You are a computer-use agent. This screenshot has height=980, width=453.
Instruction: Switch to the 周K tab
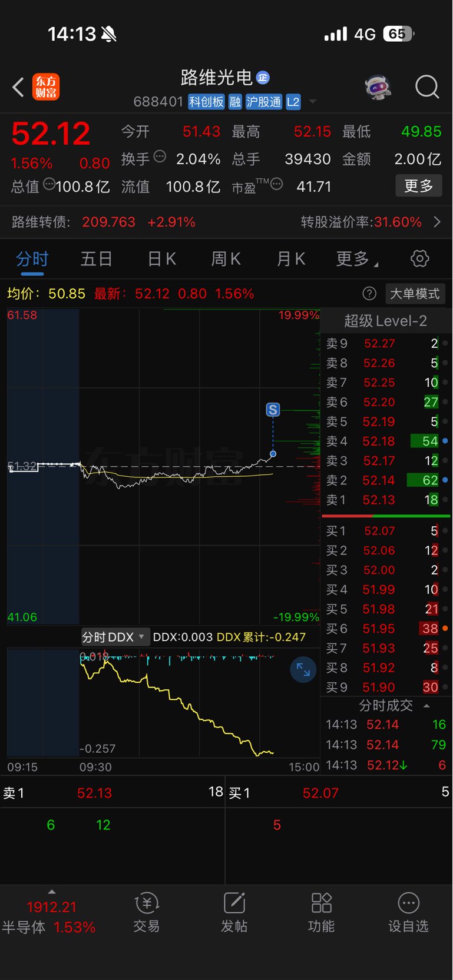coord(226,259)
